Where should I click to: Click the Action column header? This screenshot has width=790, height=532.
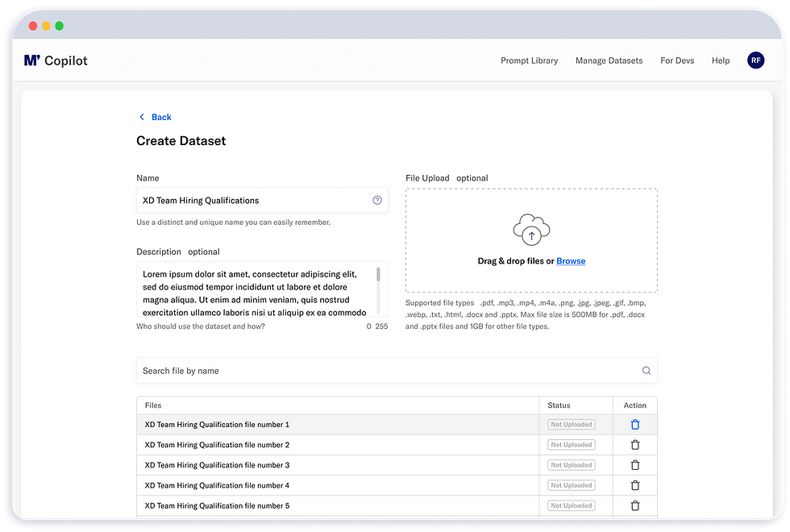click(x=635, y=405)
